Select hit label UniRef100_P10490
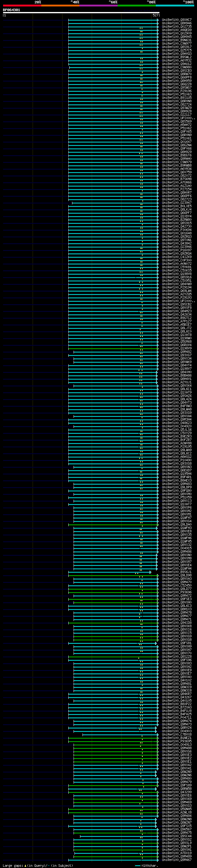 177,460
